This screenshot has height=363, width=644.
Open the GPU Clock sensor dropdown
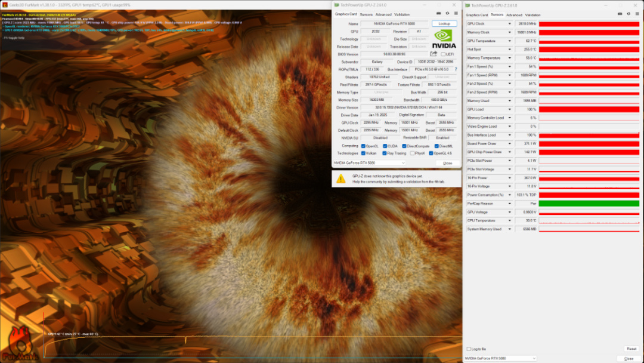click(509, 24)
